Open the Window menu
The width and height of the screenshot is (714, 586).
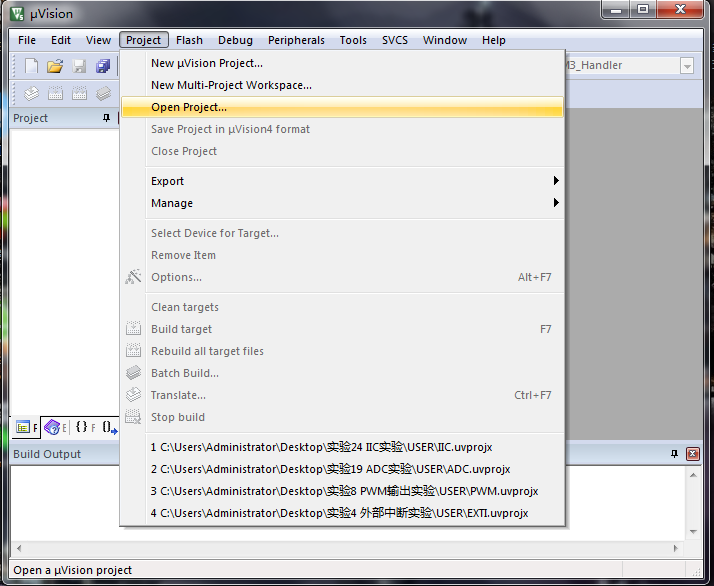coord(445,40)
